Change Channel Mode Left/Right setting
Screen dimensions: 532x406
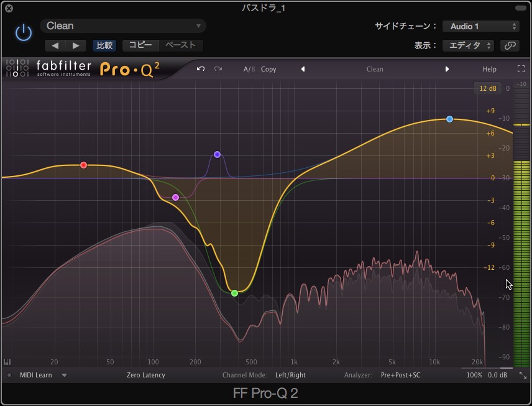point(290,375)
